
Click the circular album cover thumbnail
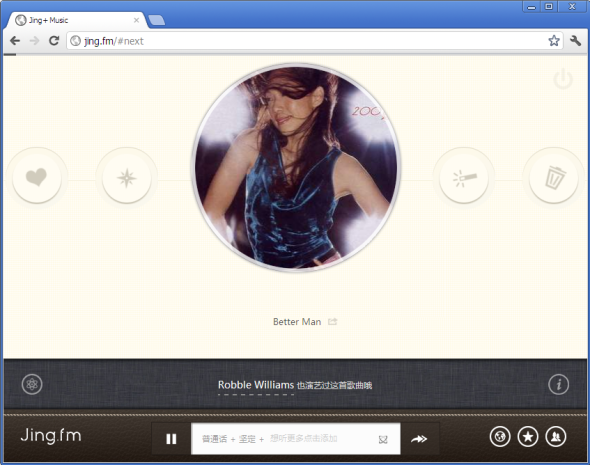coord(296,167)
